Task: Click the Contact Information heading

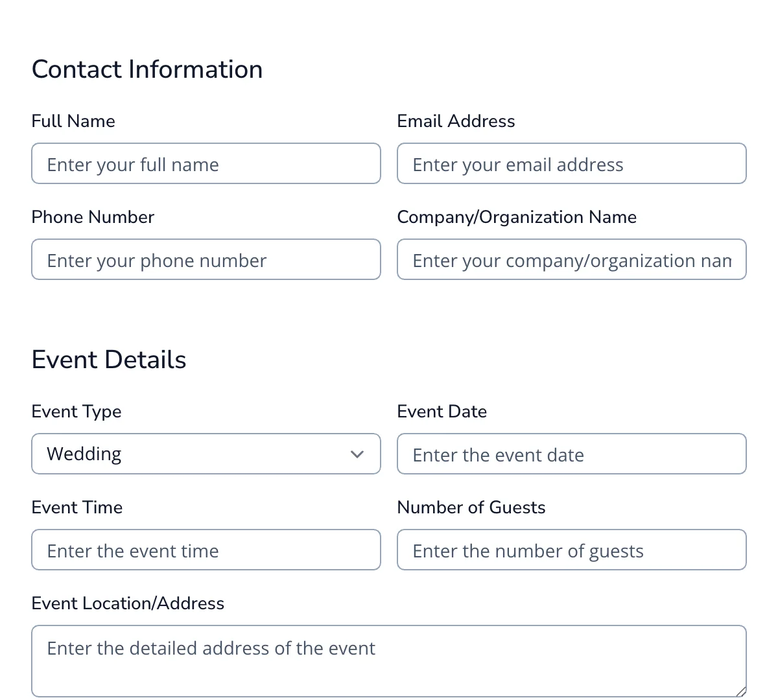Action: (147, 69)
